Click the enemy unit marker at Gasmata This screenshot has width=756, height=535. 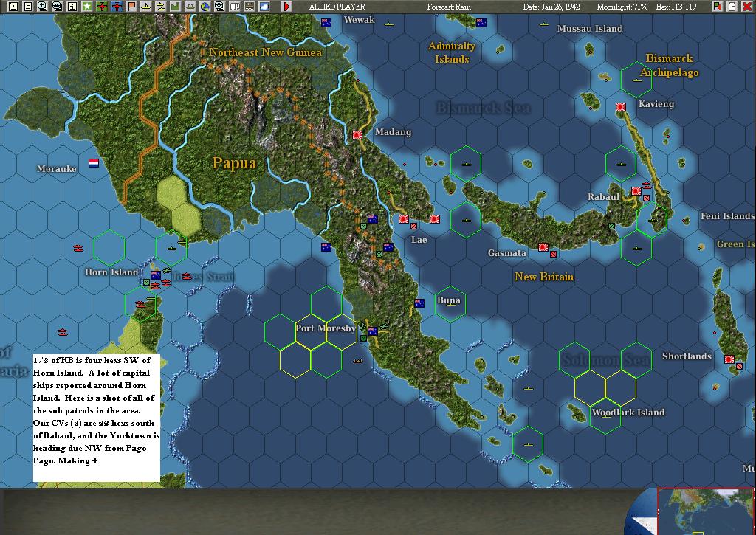[x=554, y=254]
